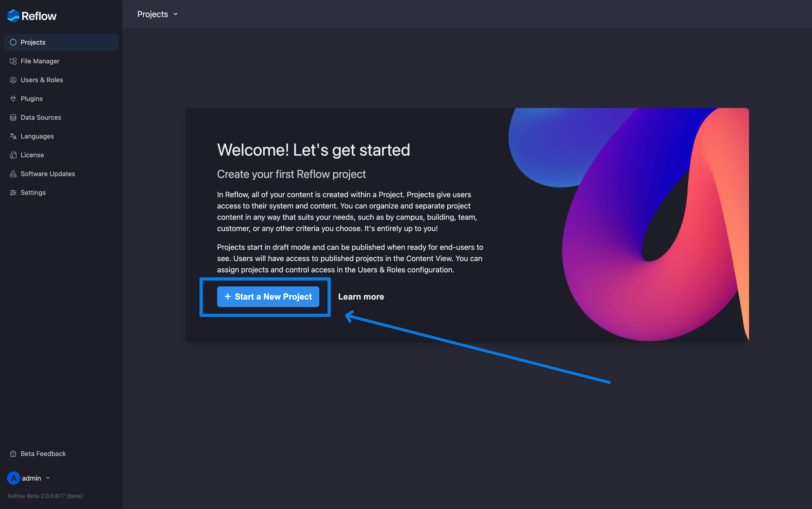Click the admin avatar circle
Image resolution: width=812 pixels, height=509 pixels.
point(13,478)
